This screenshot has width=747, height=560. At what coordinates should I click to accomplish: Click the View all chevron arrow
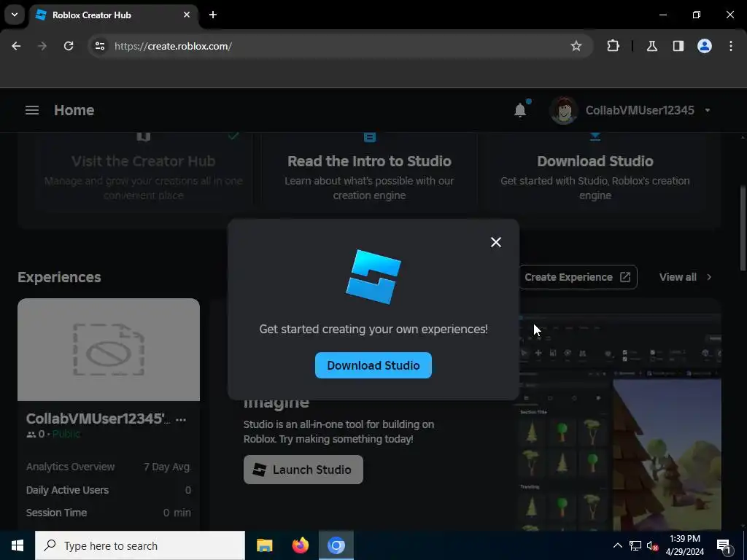point(709,277)
